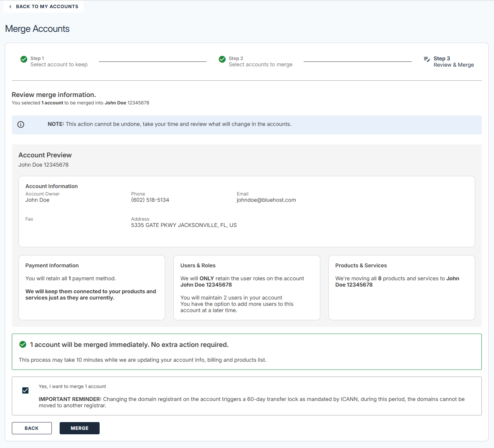Click the green success check beside merge confirmation
The image size is (494, 448).
(x=23, y=344)
